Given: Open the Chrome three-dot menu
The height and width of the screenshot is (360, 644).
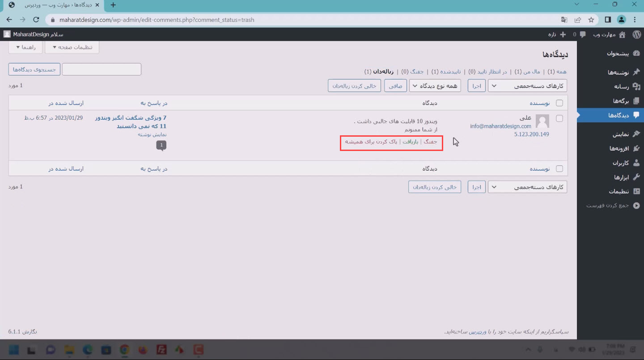Looking at the screenshot, I should pos(635,20).
